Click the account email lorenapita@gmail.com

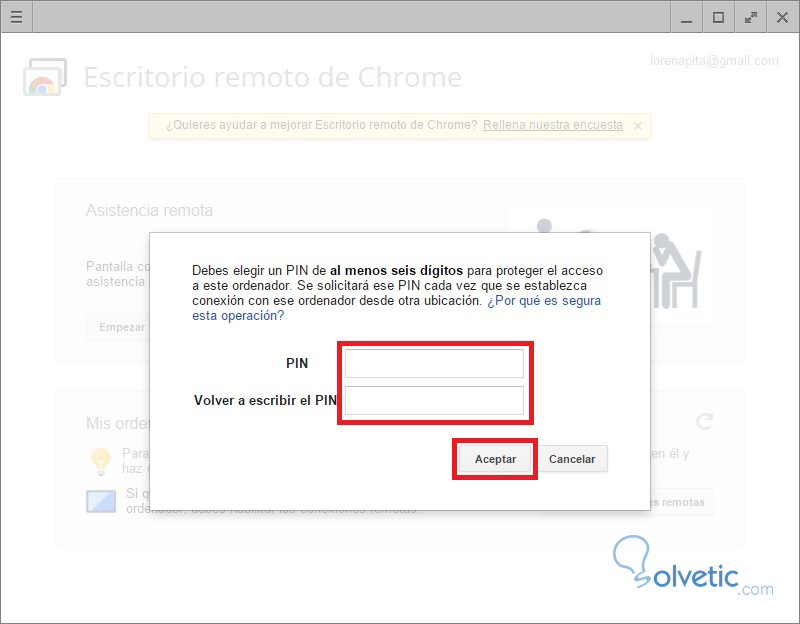click(714, 61)
